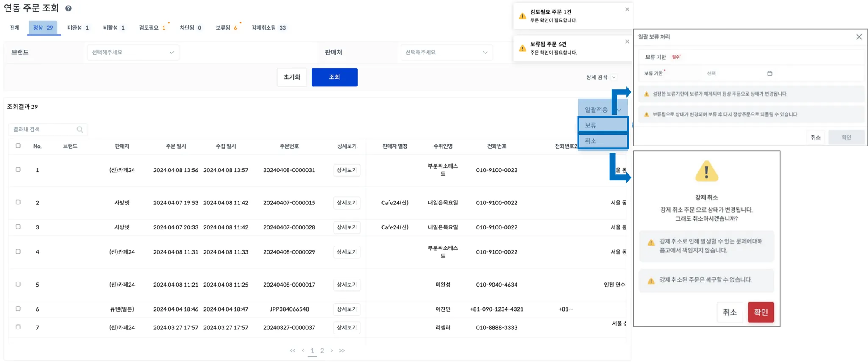Dismiss the 보류됨 주문 6건 notification
Viewport: 868px width, 362px height.
pos(627,41)
